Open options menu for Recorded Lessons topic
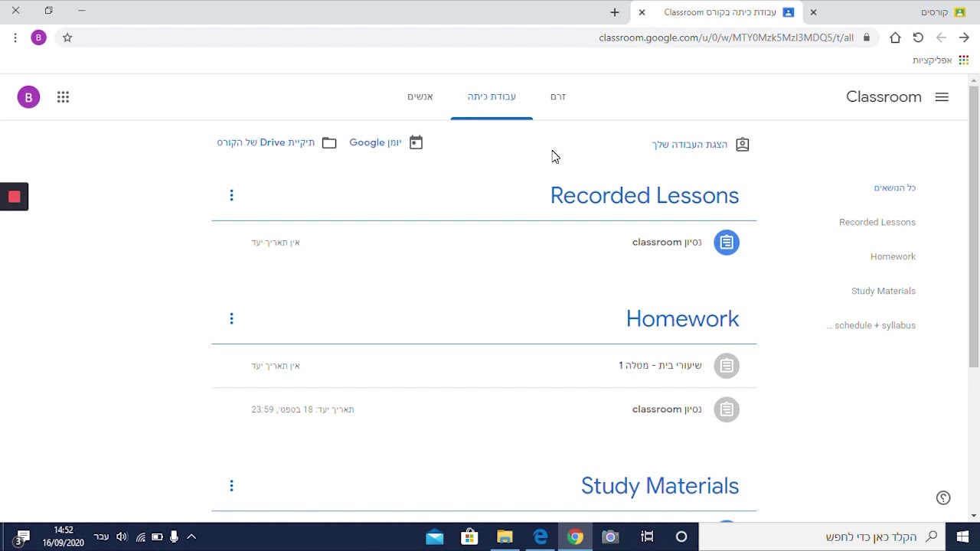This screenshot has width=980, height=551. tap(231, 196)
